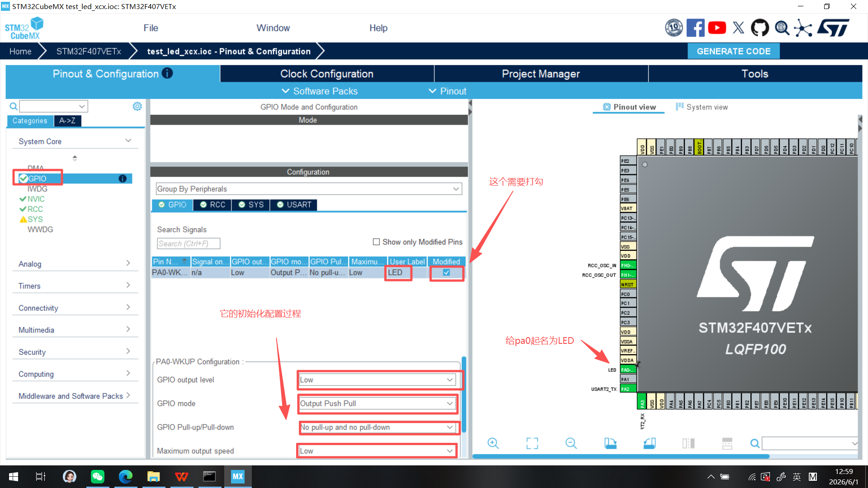Click the GPIO configuration vertical scrollbar
Image resolution: width=868 pixels, height=488 pixels.
click(x=464, y=394)
